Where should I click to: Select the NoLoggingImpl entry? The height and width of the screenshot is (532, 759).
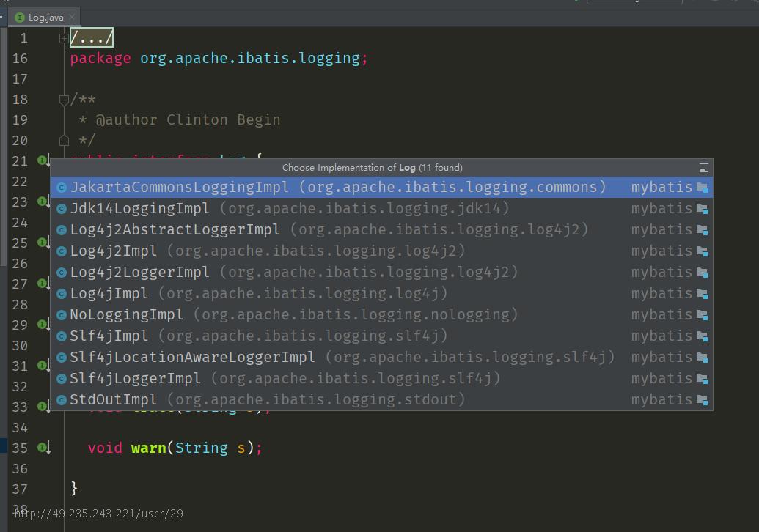click(381, 315)
